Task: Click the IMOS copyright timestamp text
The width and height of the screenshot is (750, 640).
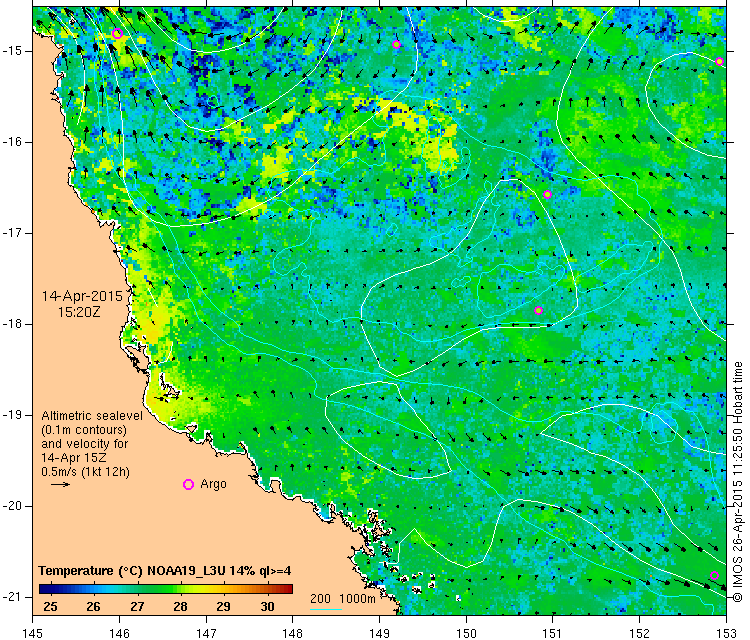Action: [738, 482]
